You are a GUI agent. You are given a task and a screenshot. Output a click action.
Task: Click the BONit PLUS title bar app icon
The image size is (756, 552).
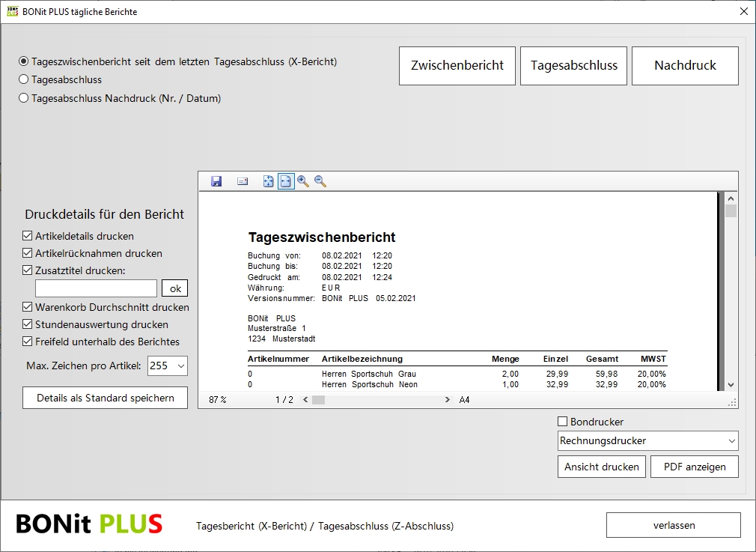point(12,11)
